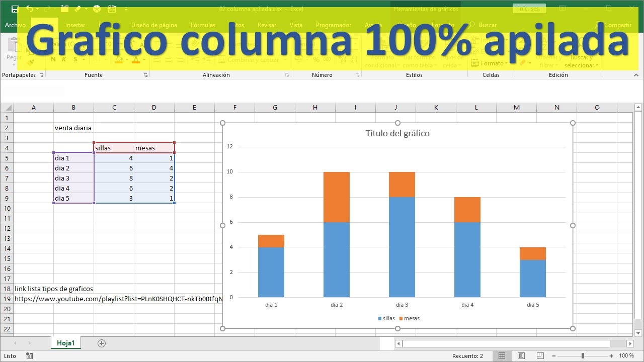644x362 pixels.
Task: Switch to the Insertar ribbon tab
Action: 75,25
